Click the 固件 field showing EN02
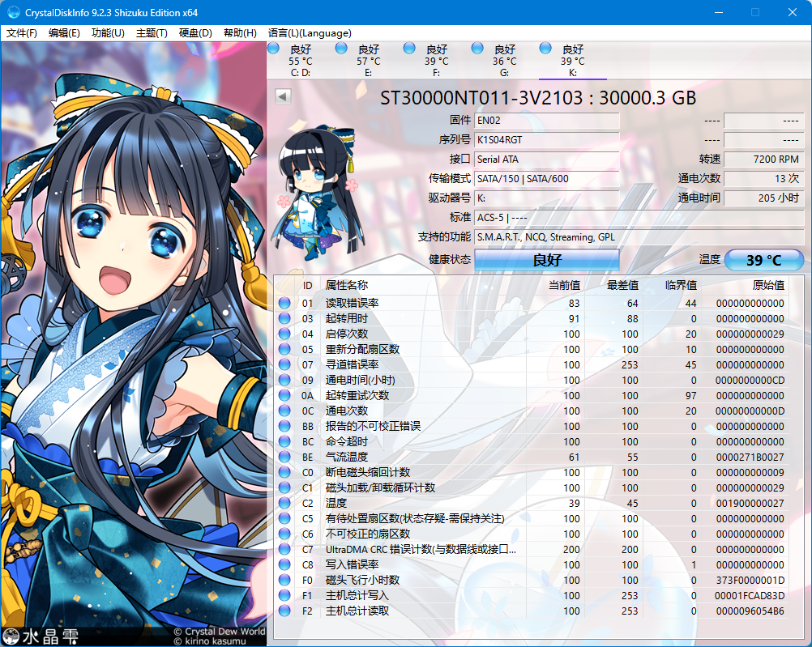Screen dimensions: 812x647 (x=547, y=121)
